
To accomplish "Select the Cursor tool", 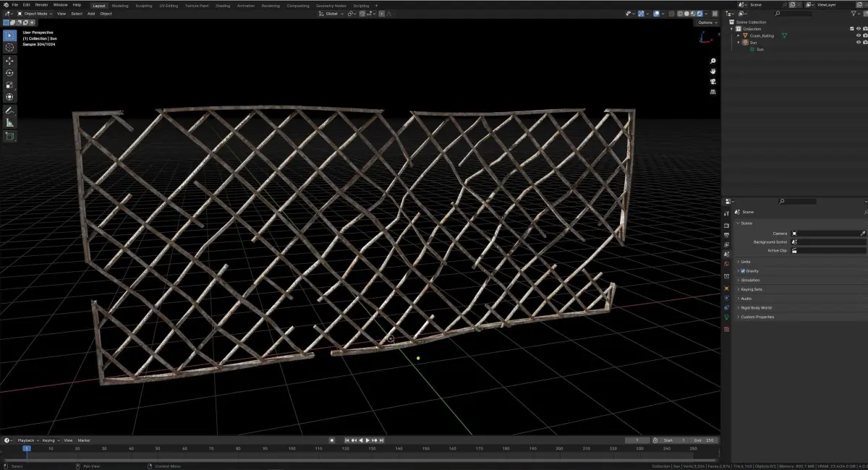I will (10, 48).
